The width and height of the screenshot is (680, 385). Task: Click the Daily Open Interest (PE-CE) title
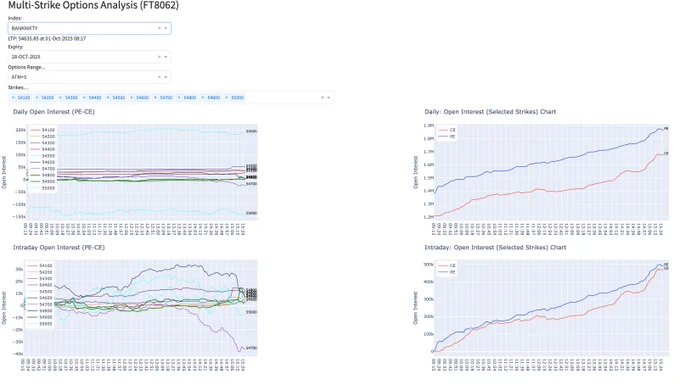pyautogui.click(x=54, y=112)
